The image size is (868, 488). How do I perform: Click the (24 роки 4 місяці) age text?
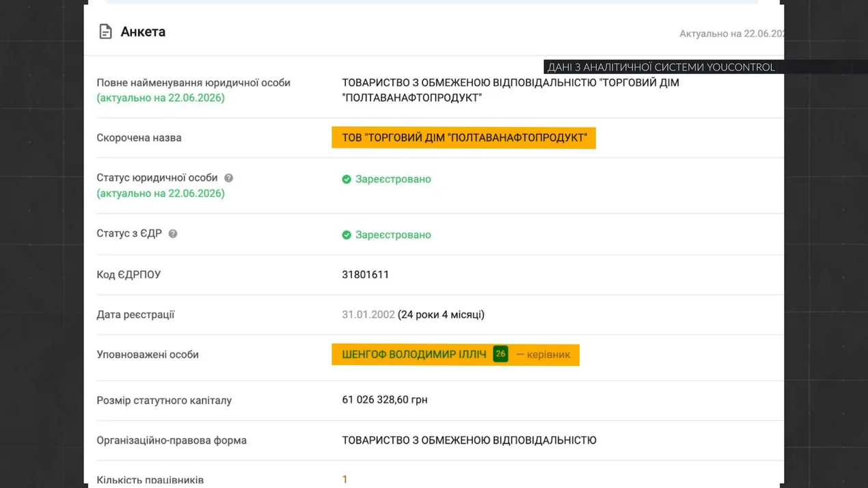441,315
